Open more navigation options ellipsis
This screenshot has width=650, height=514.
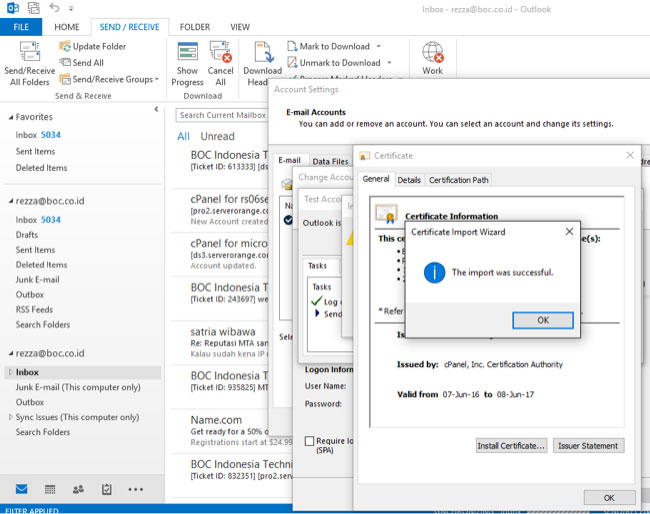click(x=136, y=490)
